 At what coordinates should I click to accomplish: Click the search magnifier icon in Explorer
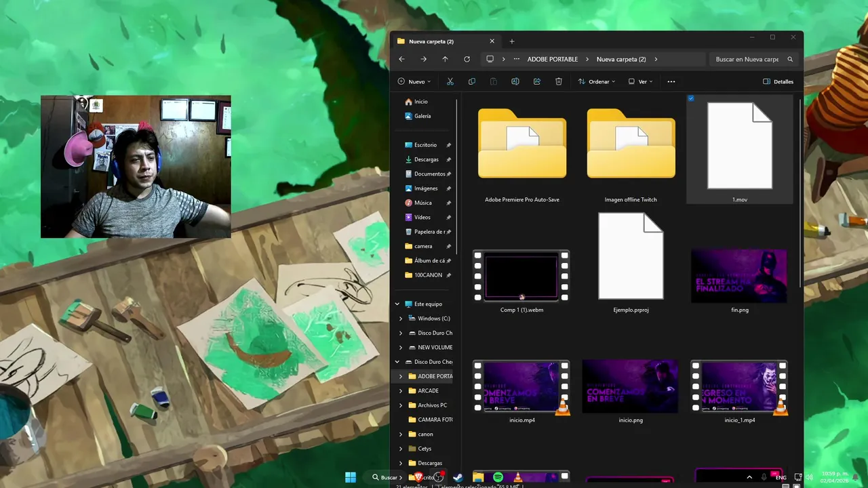point(790,59)
